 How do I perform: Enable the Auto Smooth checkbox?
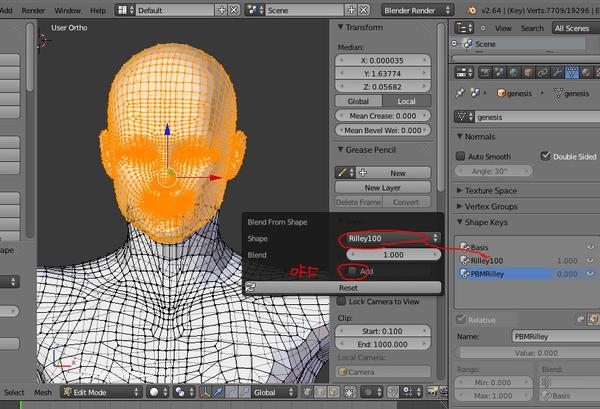coord(460,156)
